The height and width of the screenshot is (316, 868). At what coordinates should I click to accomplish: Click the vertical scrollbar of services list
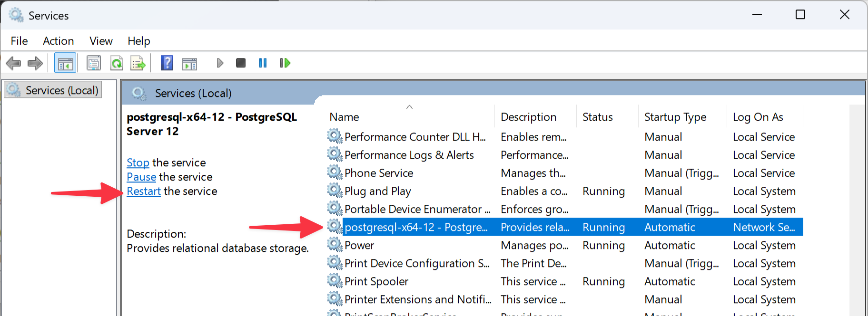[x=857, y=210]
